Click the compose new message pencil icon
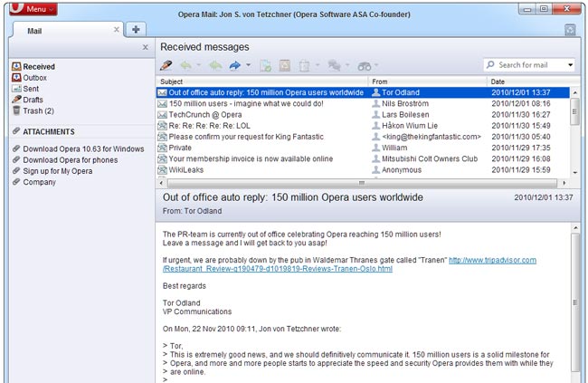The height and width of the screenshot is (383, 588). tap(166, 65)
